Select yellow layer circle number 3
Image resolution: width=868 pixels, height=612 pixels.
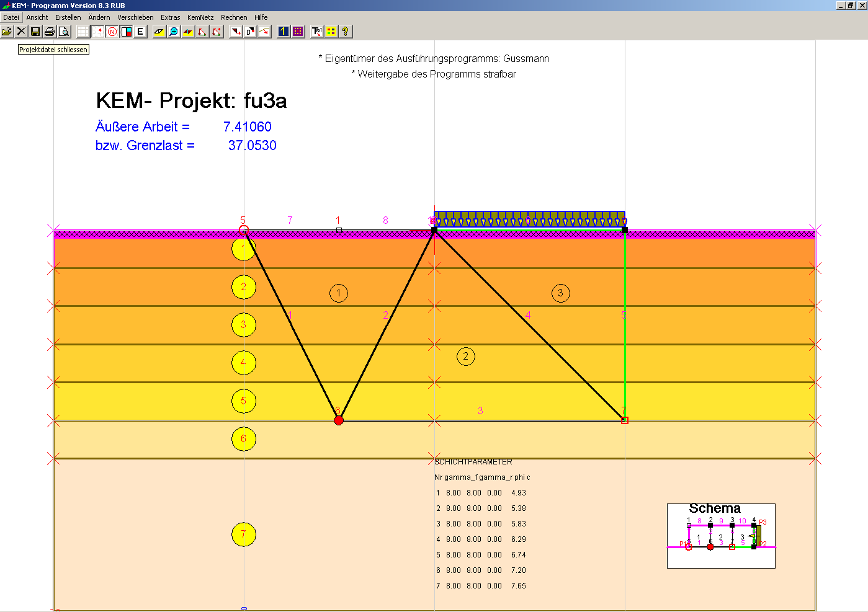(244, 325)
